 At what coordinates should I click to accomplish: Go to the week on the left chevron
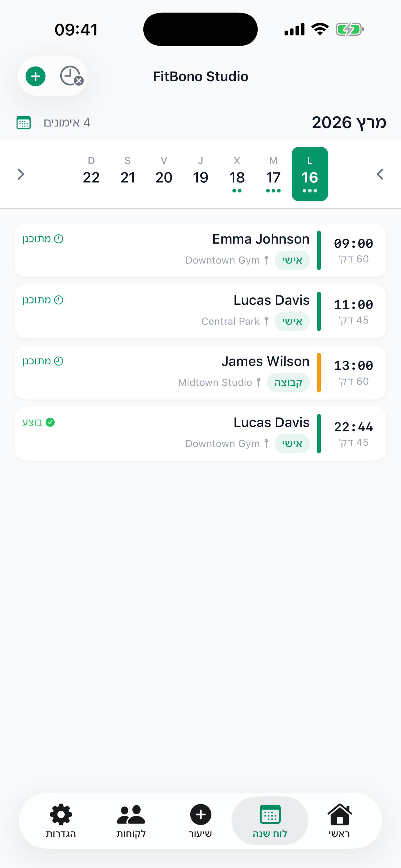click(21, 175)
